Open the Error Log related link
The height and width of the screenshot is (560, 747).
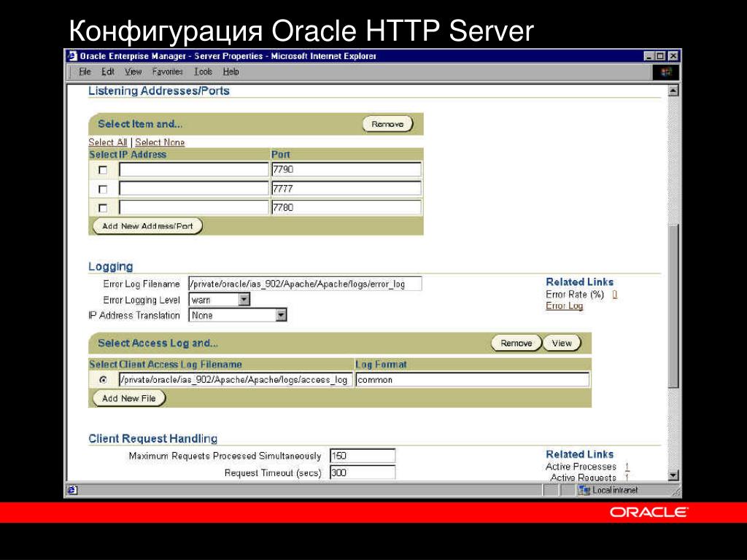pyautogui.click(x=564, y=306)
